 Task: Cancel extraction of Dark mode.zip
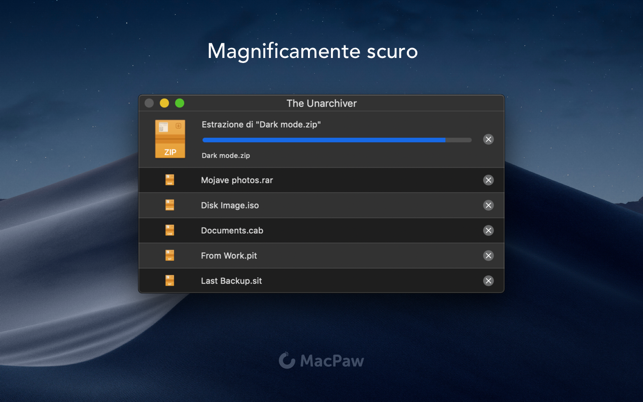pyautogui.click(x=488, y=139)
